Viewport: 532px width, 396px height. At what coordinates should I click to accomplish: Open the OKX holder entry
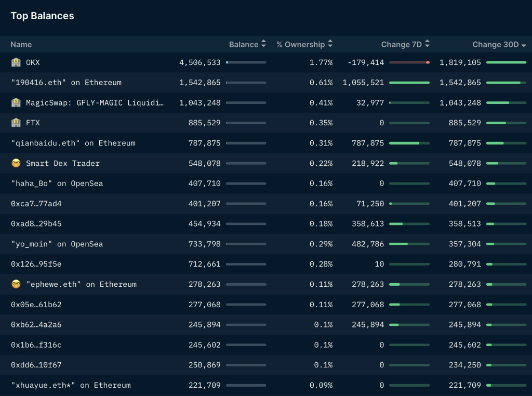33,62
